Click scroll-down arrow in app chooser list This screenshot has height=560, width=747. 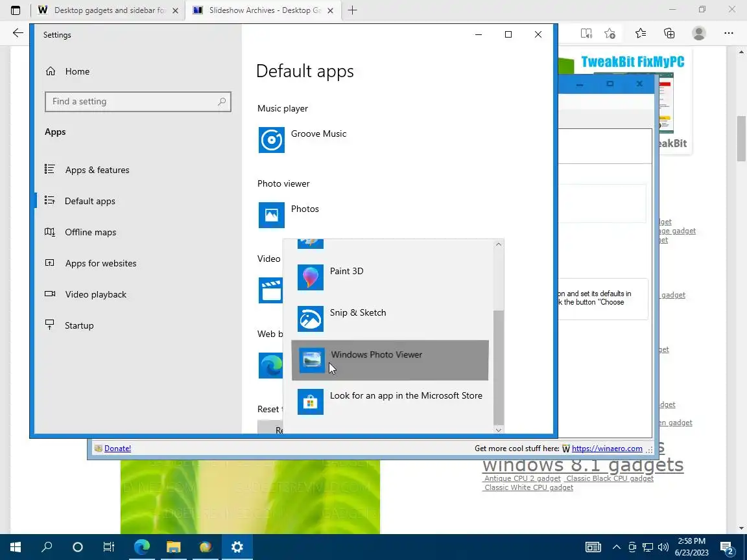[498, 430]
